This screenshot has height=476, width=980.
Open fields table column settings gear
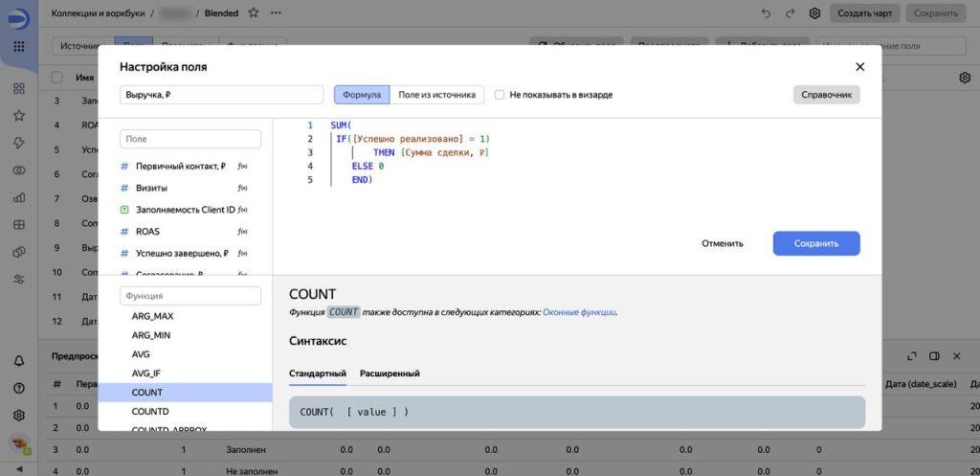[965, 78]
